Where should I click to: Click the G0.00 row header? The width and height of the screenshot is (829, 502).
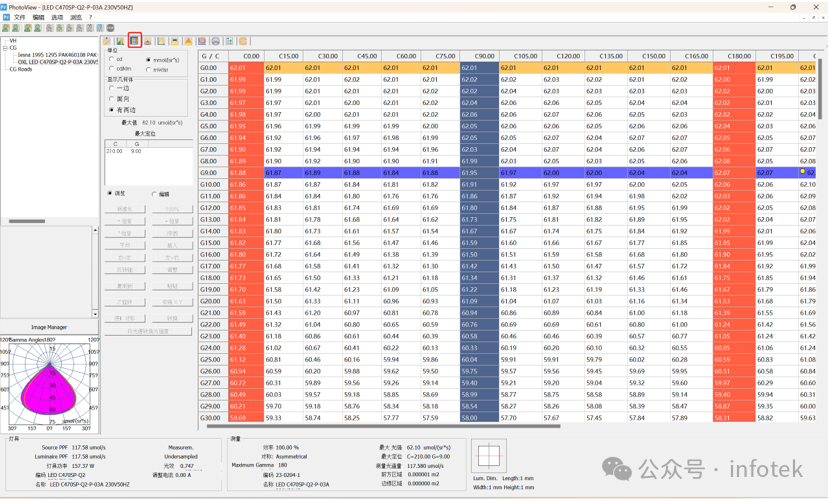coord(214,68)
